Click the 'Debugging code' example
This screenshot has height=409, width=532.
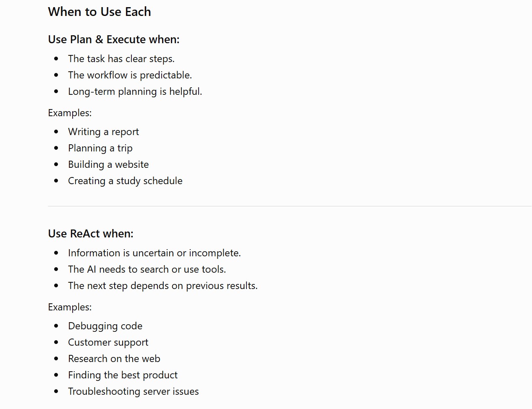click(x=105, y=326)
